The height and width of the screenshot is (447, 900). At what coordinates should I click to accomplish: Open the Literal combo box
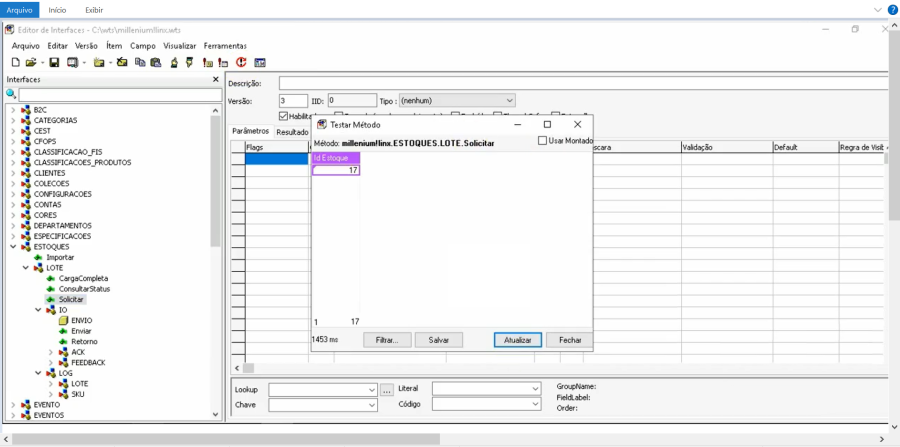pos(487,390)
